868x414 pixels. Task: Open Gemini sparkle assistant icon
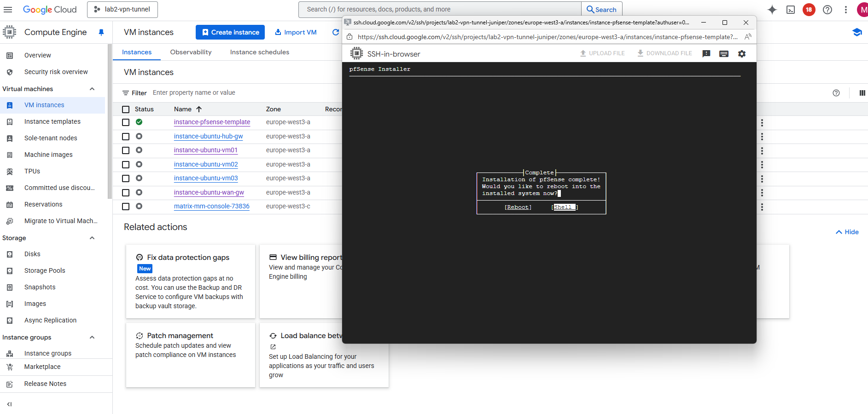click(772, 10)
